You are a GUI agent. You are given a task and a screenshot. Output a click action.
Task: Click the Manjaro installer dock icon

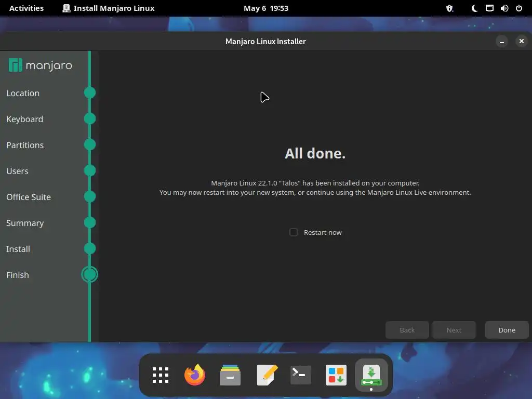371,375
